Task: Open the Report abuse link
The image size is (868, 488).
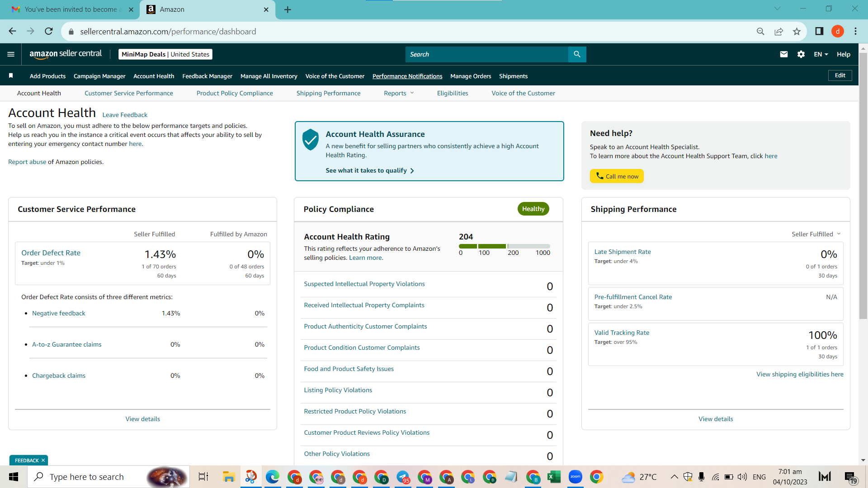Action: (27, 162)
